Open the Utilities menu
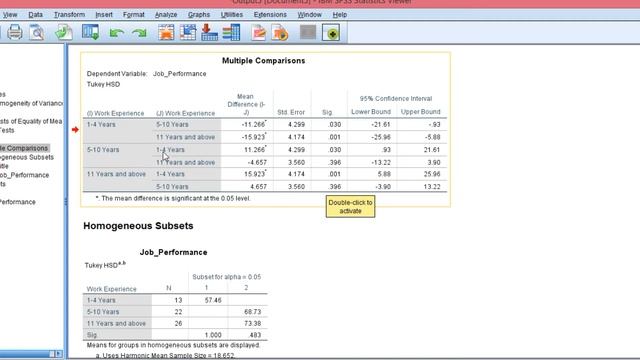The width and height of the screenshot is (640, 360). (x=232, y=14)
